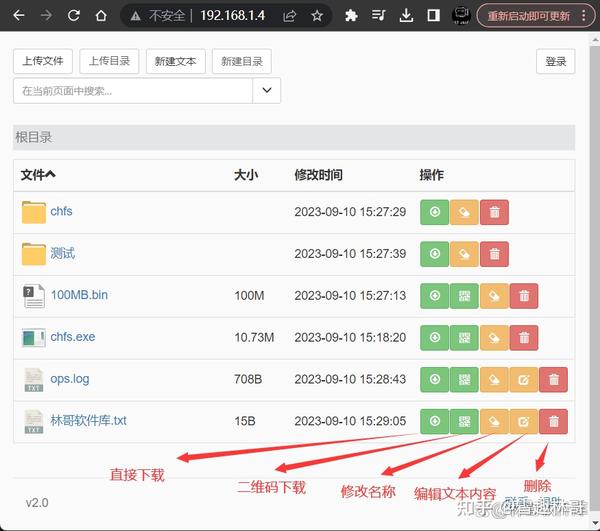The image size is (600, 531).
Task: Open the 测试 folder link
Action: 63,253
